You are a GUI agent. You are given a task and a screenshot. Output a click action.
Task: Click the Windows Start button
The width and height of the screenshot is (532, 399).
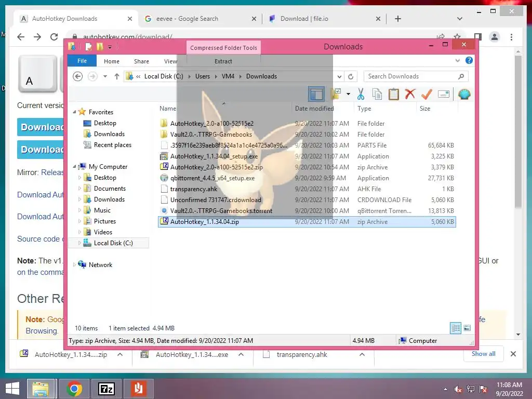click(x=12, y=389)
